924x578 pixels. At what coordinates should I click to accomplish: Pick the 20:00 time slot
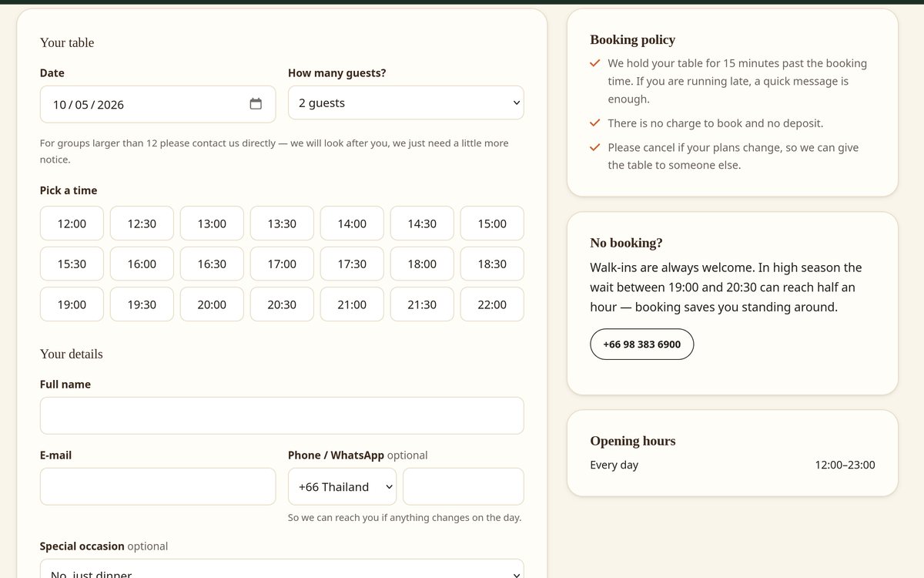coord(212,304)
